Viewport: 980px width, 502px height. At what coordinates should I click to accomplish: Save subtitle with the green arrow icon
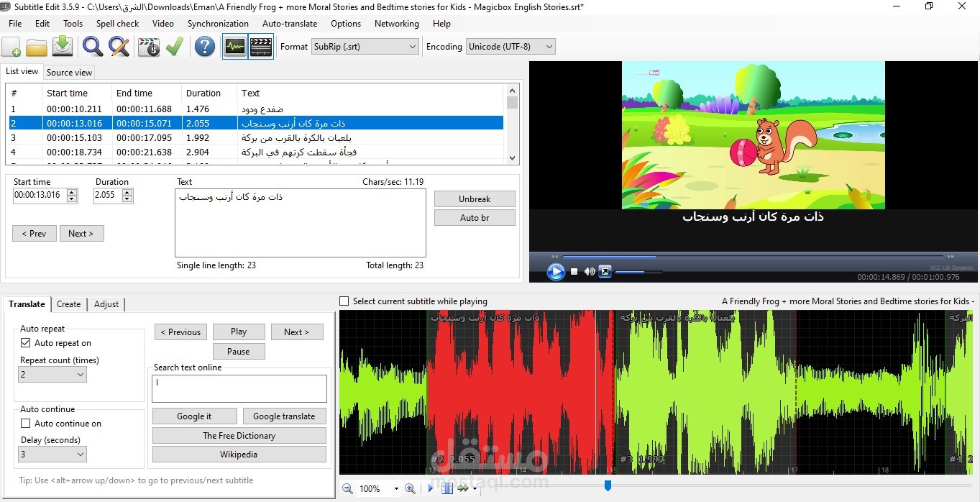(63, 47)
